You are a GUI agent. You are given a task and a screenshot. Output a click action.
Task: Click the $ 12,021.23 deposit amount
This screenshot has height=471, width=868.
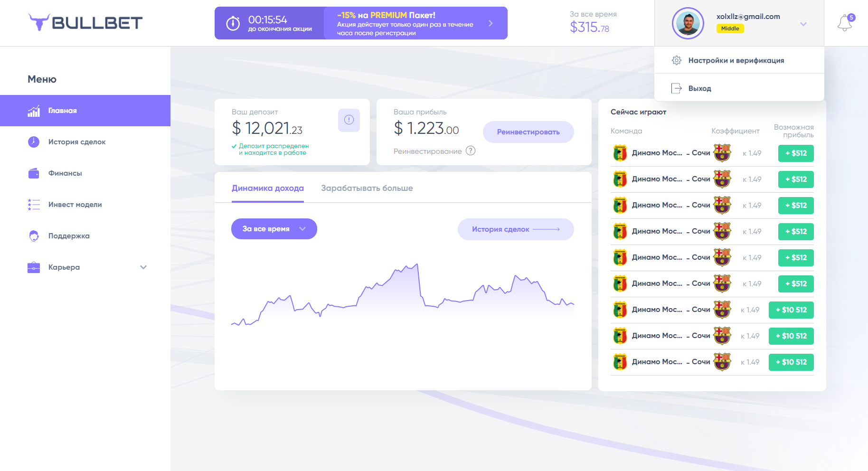click(x=267, y=128)
